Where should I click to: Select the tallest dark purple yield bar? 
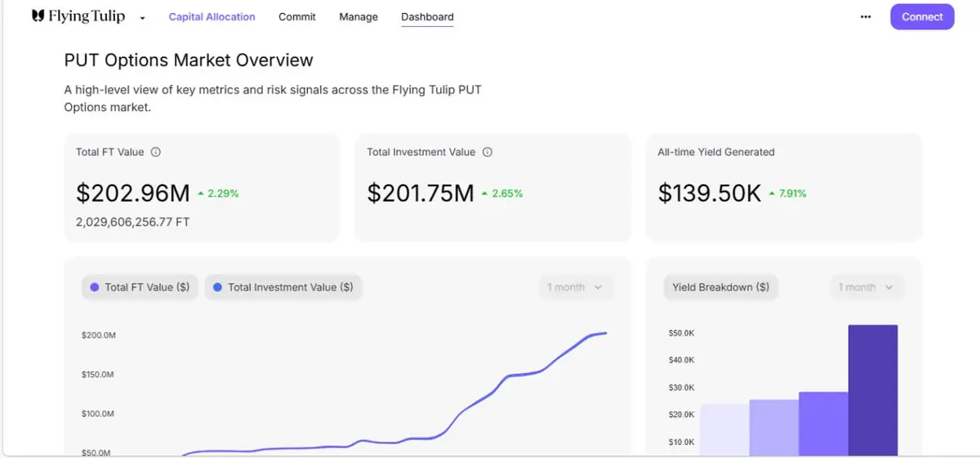(873, 390)
